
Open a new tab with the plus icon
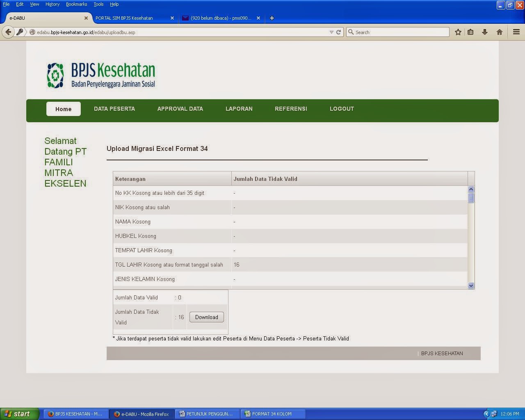click(x=272, y=18)
